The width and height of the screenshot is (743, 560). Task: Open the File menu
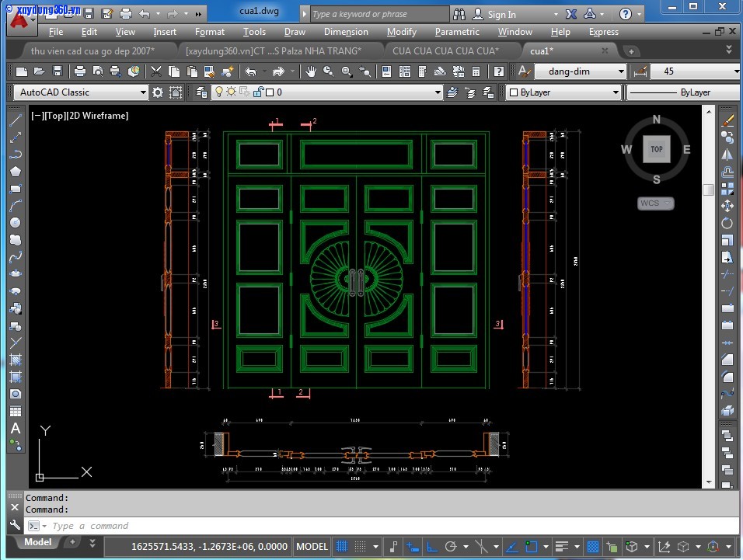[x=56, y=32]
